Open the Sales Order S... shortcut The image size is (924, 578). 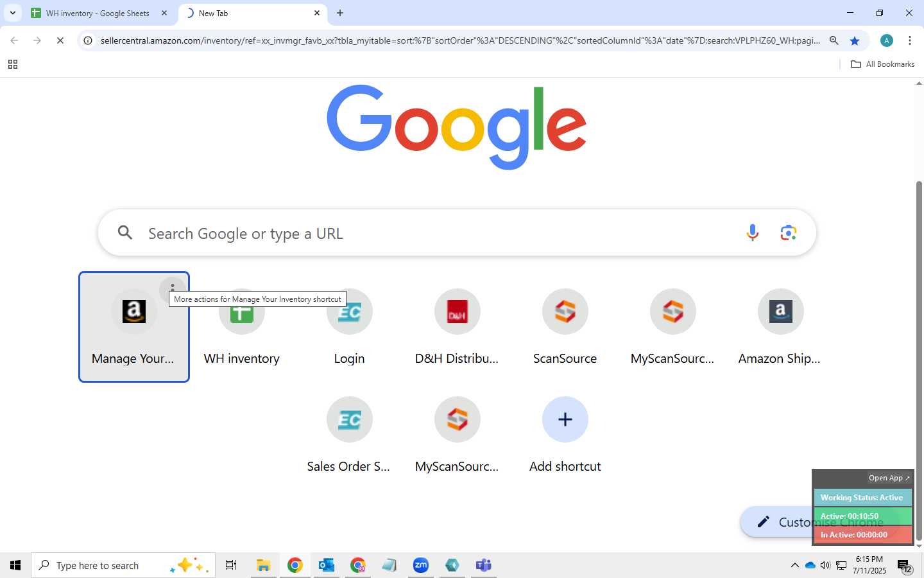click(349, 435)
